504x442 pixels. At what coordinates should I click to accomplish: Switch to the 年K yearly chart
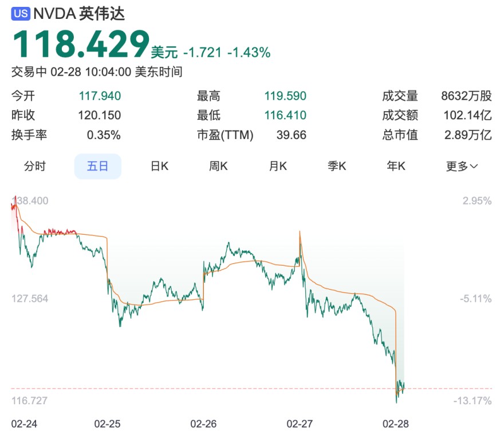[x=395, y=166]
